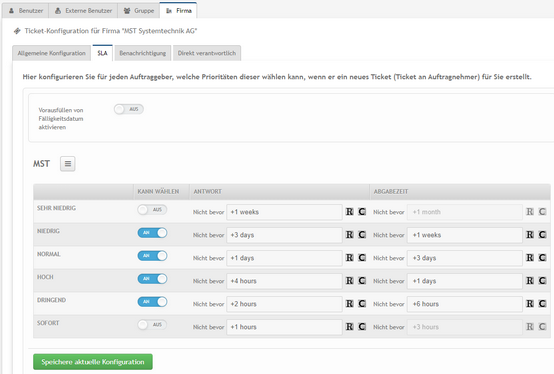The width and height of the screenshot is (554, 374).
Task: Click the 'SEHR NIEDRIG' row label
Action: [57, 208]
